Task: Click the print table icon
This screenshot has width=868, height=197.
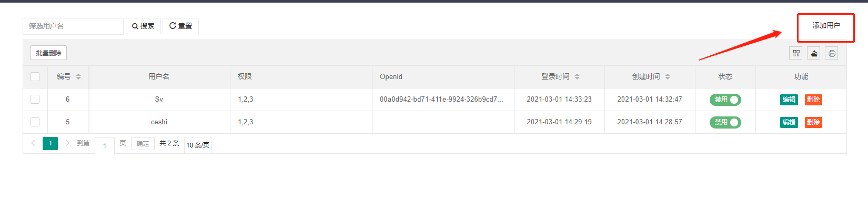Action: tap(832, 53)
